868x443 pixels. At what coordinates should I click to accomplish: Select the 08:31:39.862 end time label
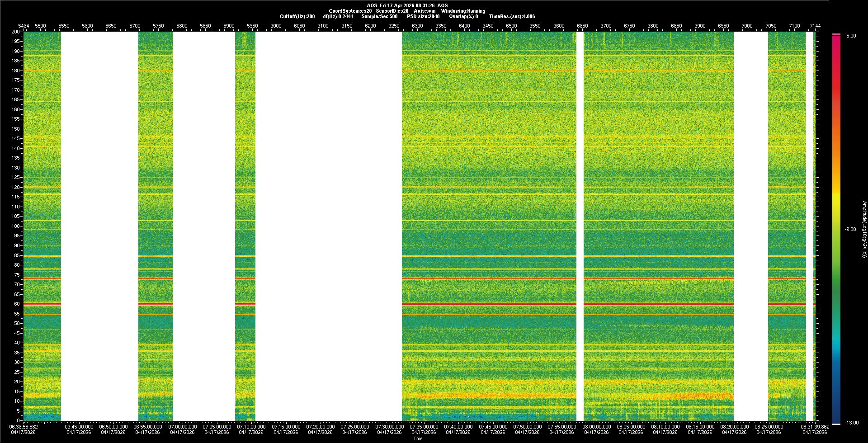click(815, 427)
